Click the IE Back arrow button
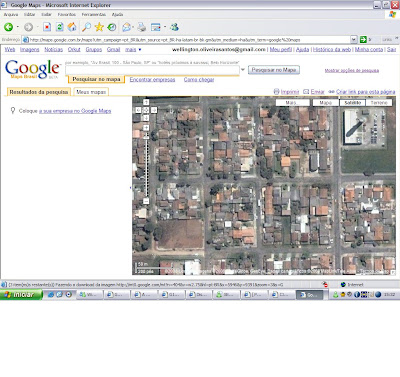 coord(9,27)
